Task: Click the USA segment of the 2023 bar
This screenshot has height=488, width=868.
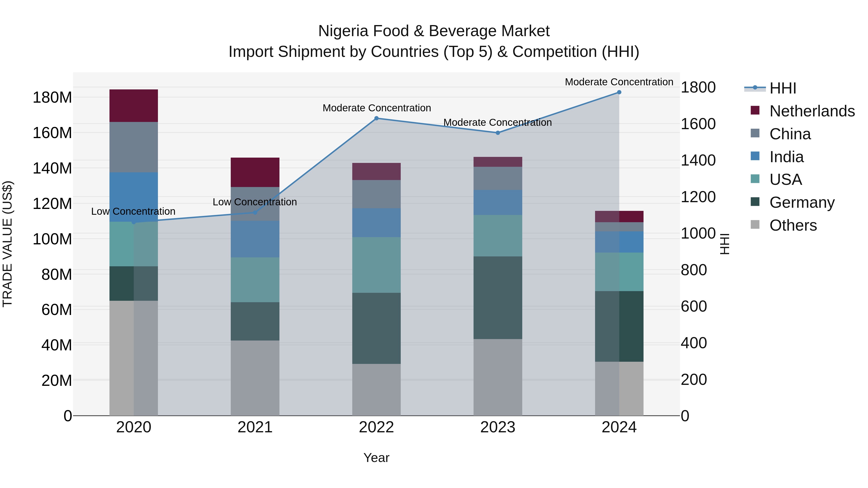Action: pyautogui.click(x=498, y=236)
